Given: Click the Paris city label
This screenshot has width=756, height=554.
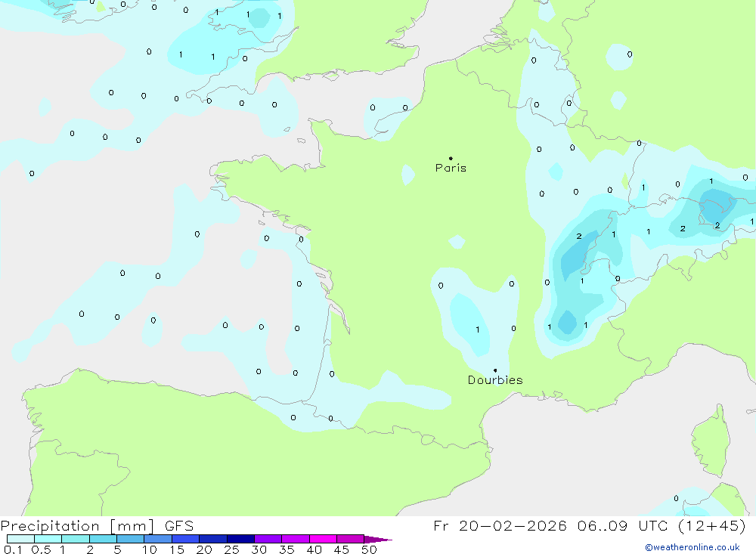Looking at the screenshot, I should 451,168.
